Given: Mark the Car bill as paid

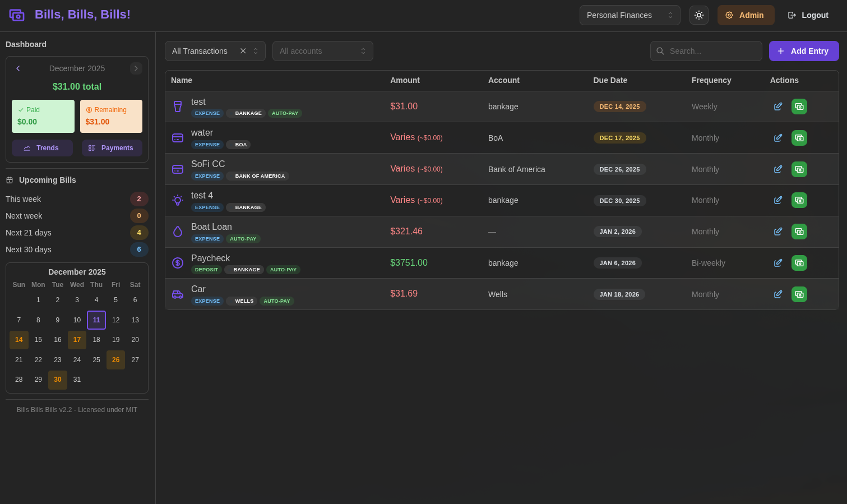Looking at the screenshot, I should (x=799, y=294).
